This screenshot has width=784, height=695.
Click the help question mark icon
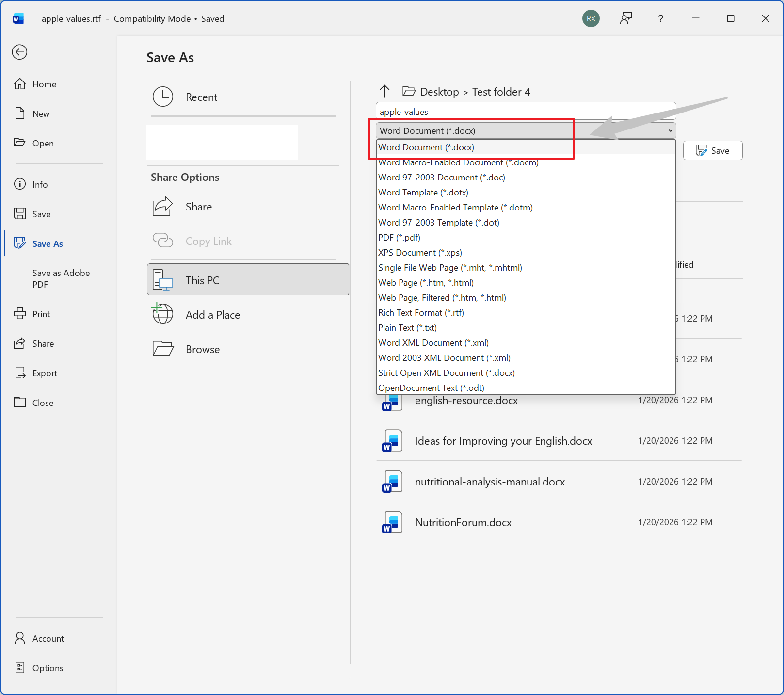[x=660, y=18]
